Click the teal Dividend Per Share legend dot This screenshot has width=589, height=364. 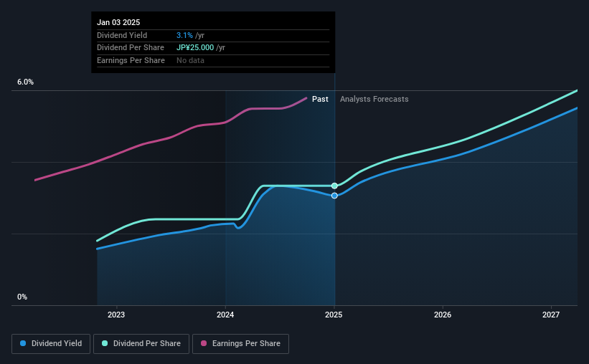pos(105,343)
